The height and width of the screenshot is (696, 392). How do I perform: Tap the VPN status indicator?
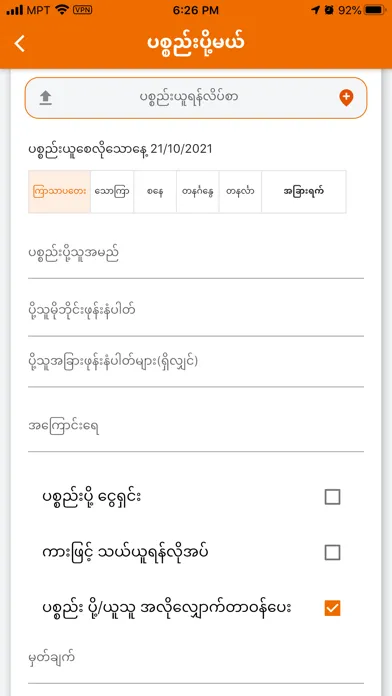[x=83, y=10]
